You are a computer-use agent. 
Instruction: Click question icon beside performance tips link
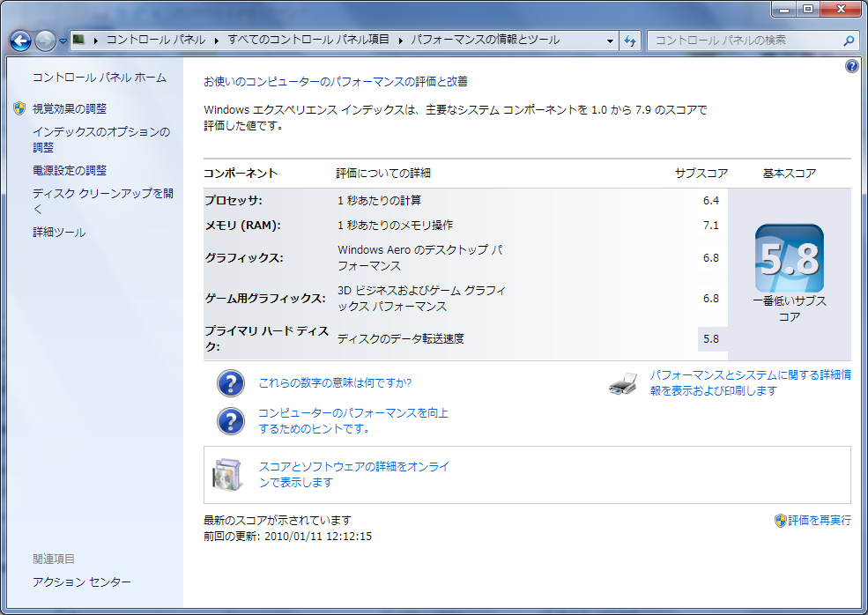(x=231, y=421)
